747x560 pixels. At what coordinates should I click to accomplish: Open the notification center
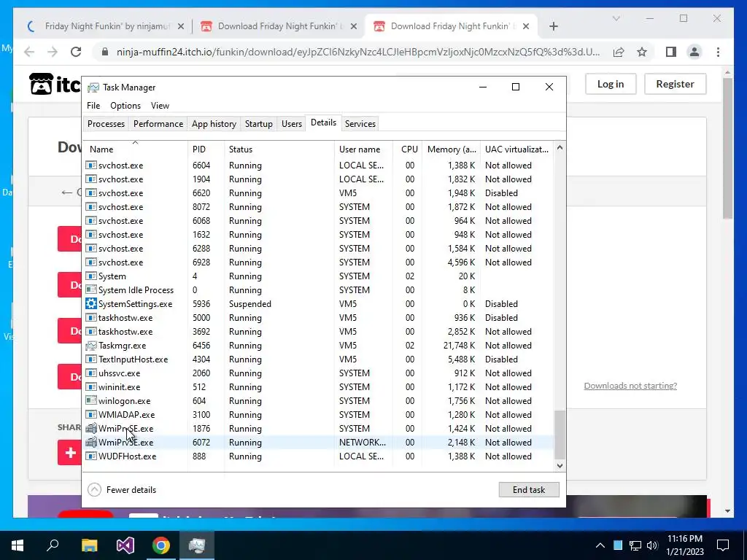(x=723, y=545)
